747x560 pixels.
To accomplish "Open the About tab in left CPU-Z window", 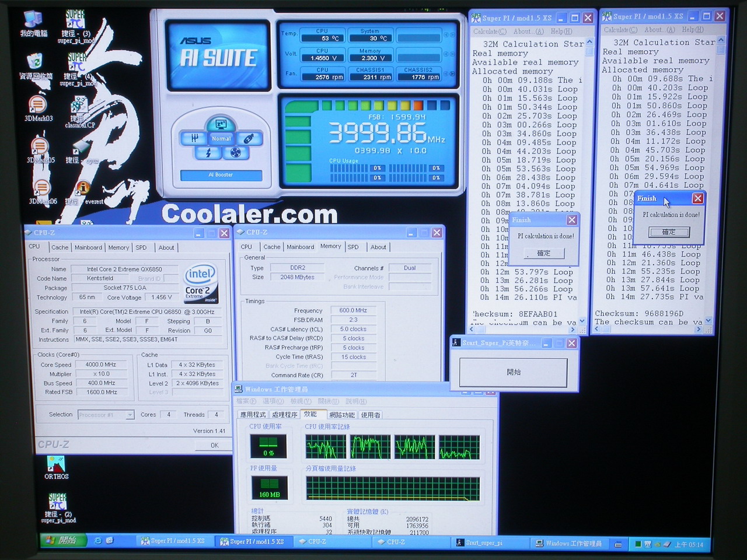I will (166, 247).
